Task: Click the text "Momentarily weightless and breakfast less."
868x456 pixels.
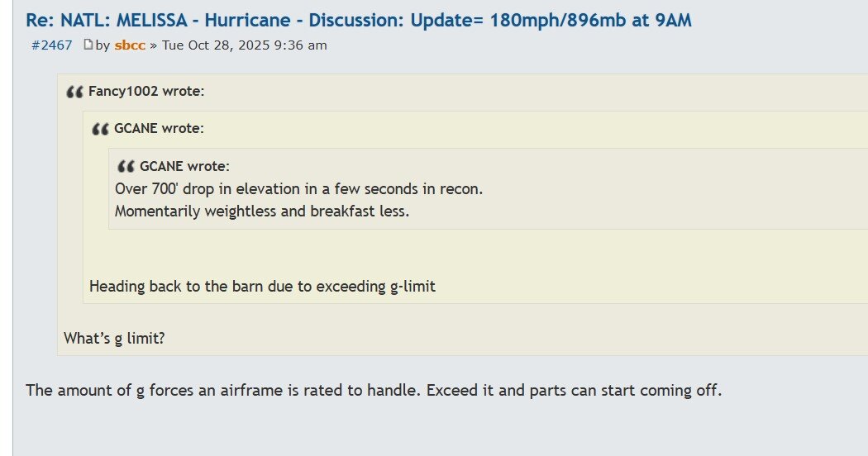Action: point(262,211)
